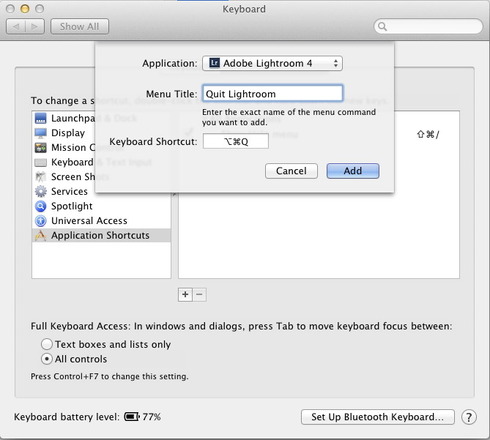This screenshot has height=440, width=490.
Task: Select the All controls radio button
Action: 47,359
